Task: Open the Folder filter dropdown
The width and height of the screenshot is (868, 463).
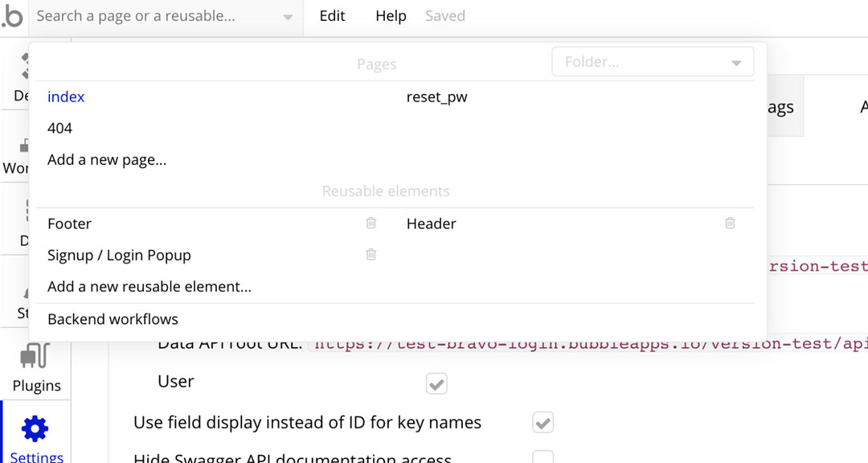Action: (653, 62)
